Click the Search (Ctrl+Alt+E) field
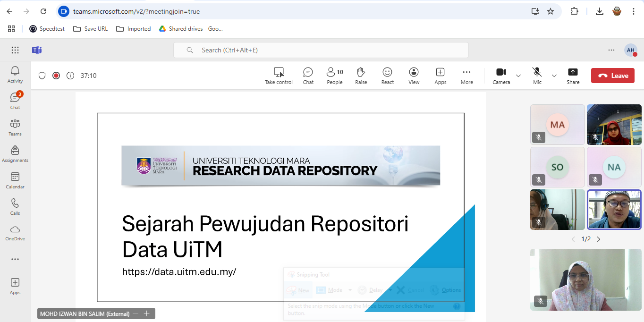Screen dimensions: 644x322 321,50
